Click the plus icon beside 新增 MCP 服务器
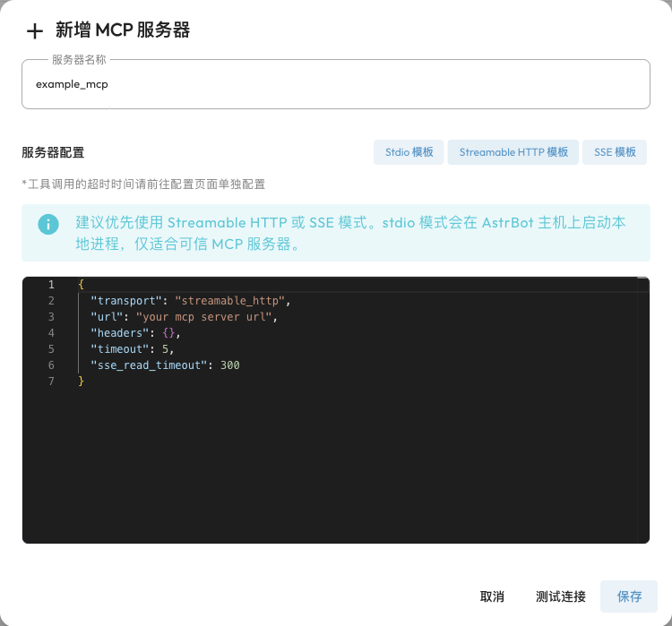The height and width of the screenshot is (626, 672). [x=35, y=31]
